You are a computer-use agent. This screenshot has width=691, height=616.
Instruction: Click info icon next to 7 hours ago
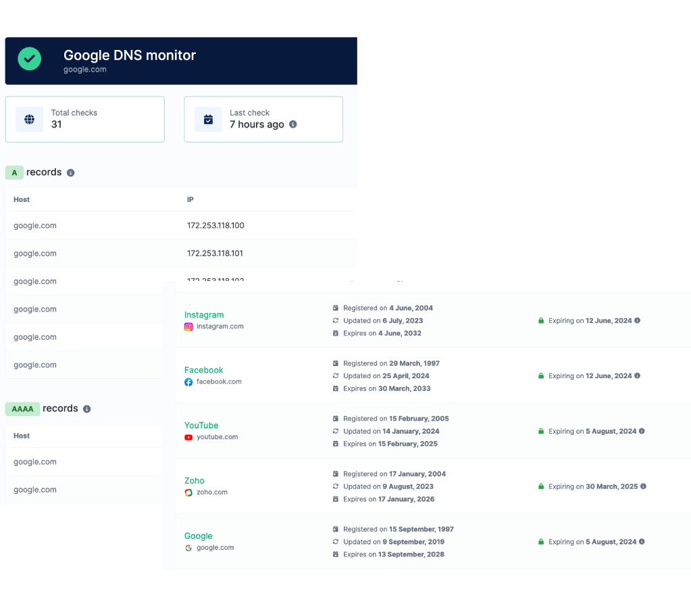click(292, 124)
